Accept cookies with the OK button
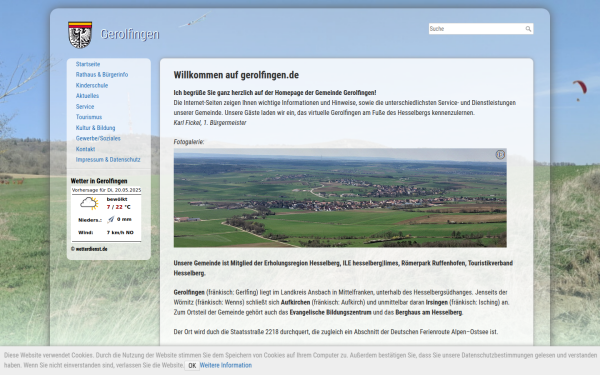 pos(192,365)
